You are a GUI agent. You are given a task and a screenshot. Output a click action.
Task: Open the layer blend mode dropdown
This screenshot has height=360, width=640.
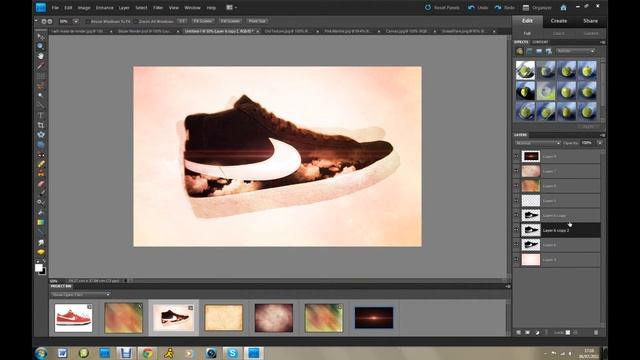tap(538, 143)
